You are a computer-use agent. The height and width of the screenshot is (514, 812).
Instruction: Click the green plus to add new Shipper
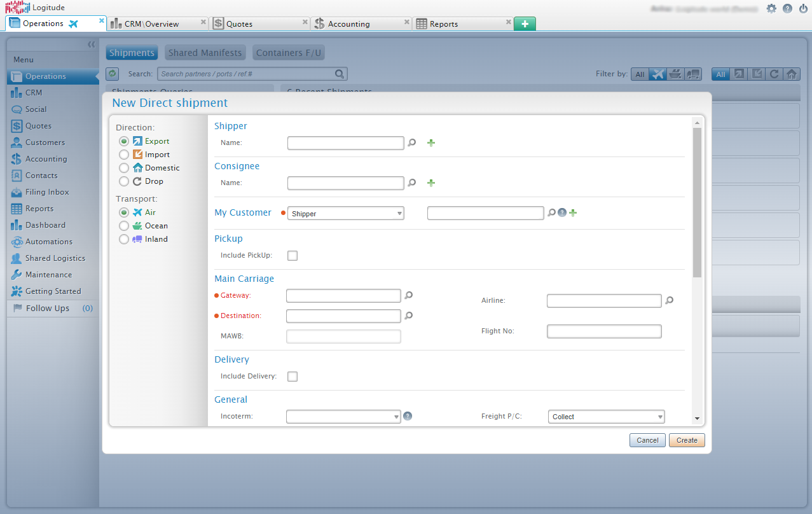point(430,142)
